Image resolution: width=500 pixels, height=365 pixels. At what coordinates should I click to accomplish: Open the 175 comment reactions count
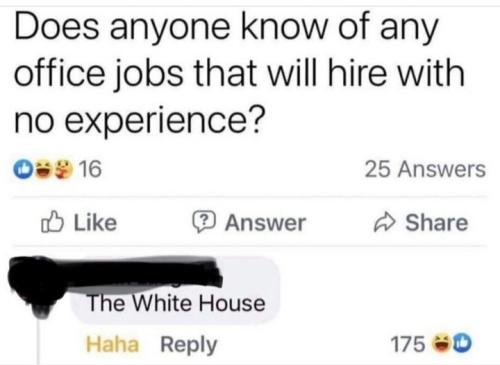click(x=408, y=344)
